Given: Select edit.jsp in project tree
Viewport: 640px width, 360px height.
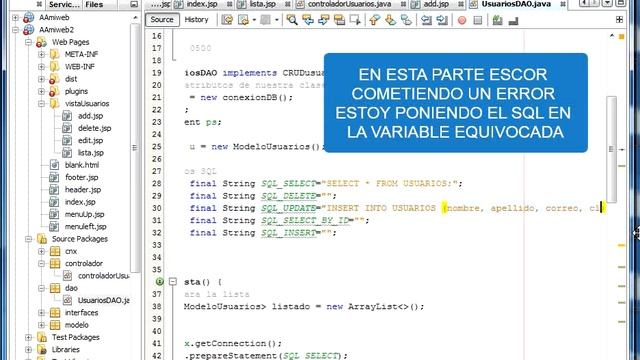Looking at the screenshot, I should point(90,140).
